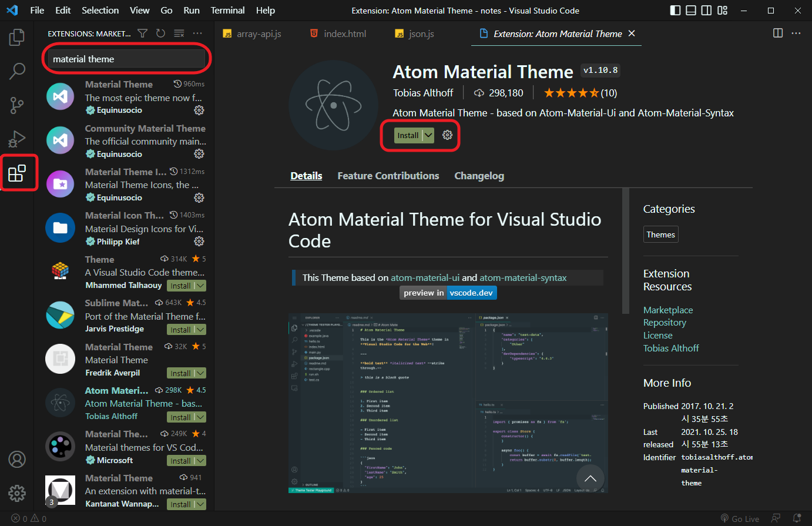Screen dimensions: 812x526
Task: Open Install dropdown arrow for Atom Material Theme page
Action: pyautogui.click(x=428, y=135)
